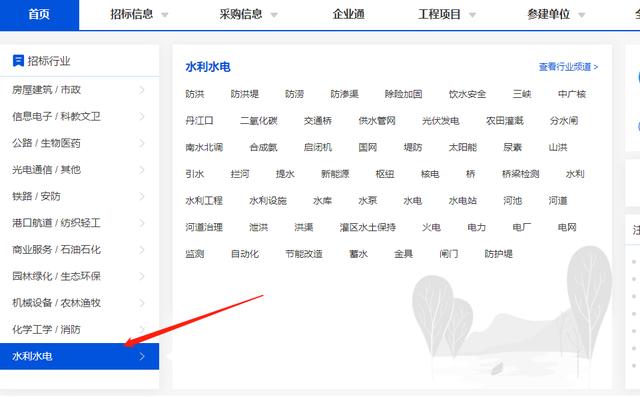
Task: Open the 采购信息 menu
Action: pyautogui.click(x=241, y=14)
